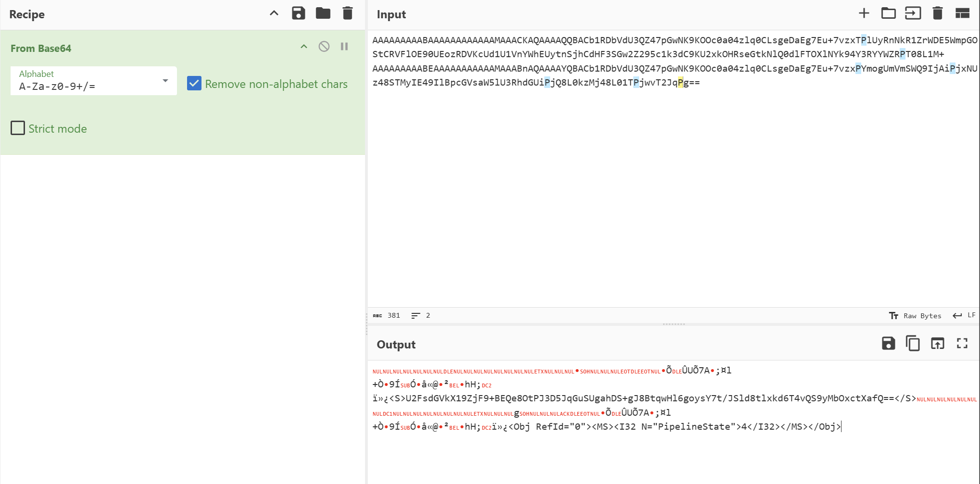Clear input and output

click(937, 13)
